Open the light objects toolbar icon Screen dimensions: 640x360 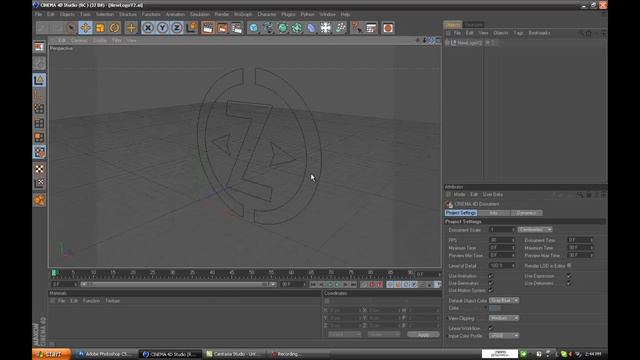tap(340, 28)
